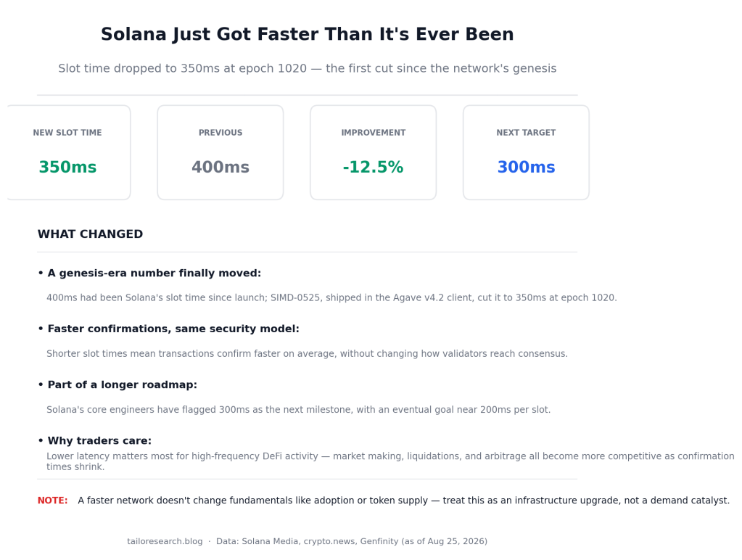
Task: Click the 'Why traders care' heading
Action: pos(94,440)
